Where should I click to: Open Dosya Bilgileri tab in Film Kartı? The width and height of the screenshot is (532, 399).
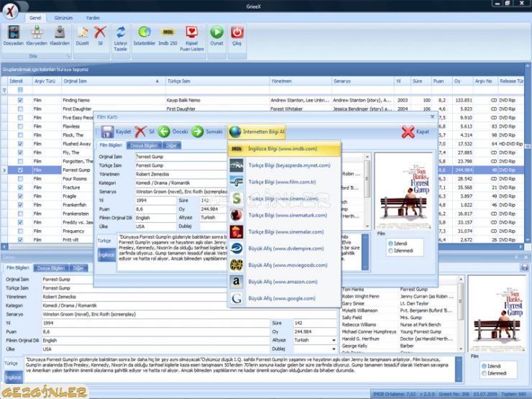pos(144,145)
